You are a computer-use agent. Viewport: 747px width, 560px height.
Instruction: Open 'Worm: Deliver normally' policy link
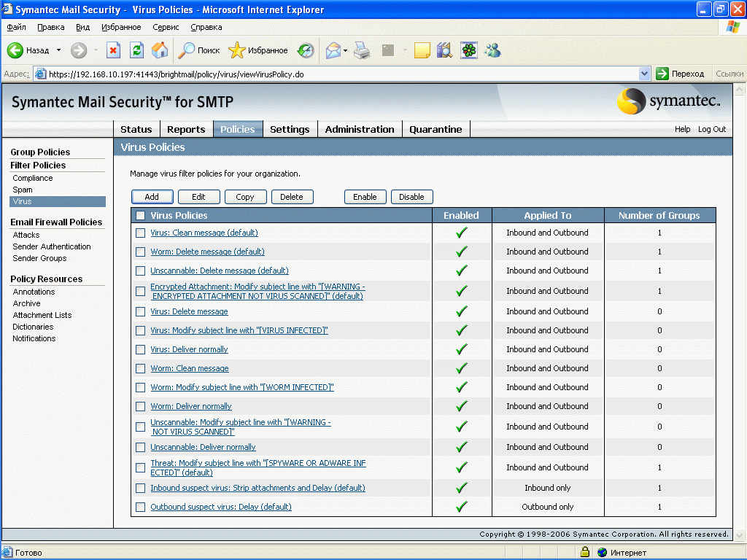[x=191, y=406]
